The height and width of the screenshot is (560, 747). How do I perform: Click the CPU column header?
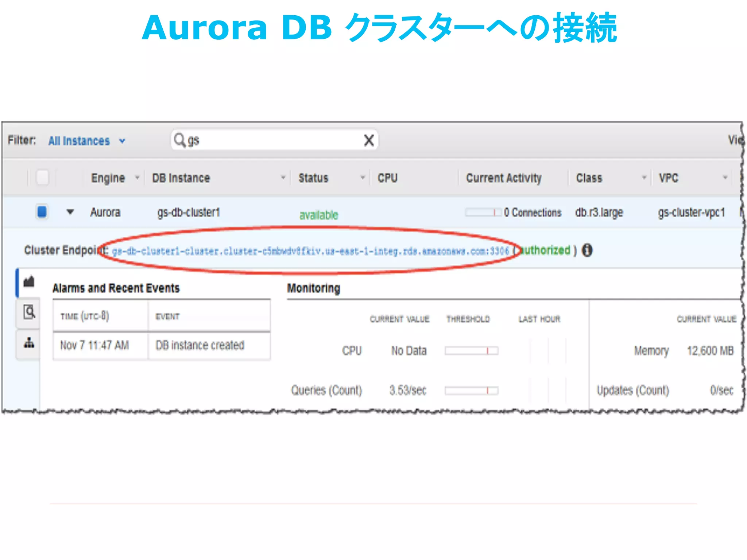click(x=387, y=178)
